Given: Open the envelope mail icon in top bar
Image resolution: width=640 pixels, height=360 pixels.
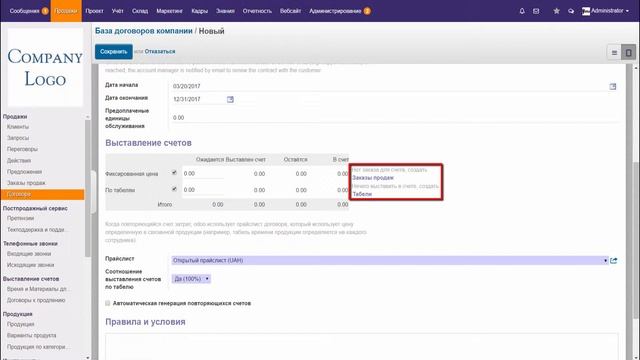Looking at the screenshot, I should pos(536,11).
